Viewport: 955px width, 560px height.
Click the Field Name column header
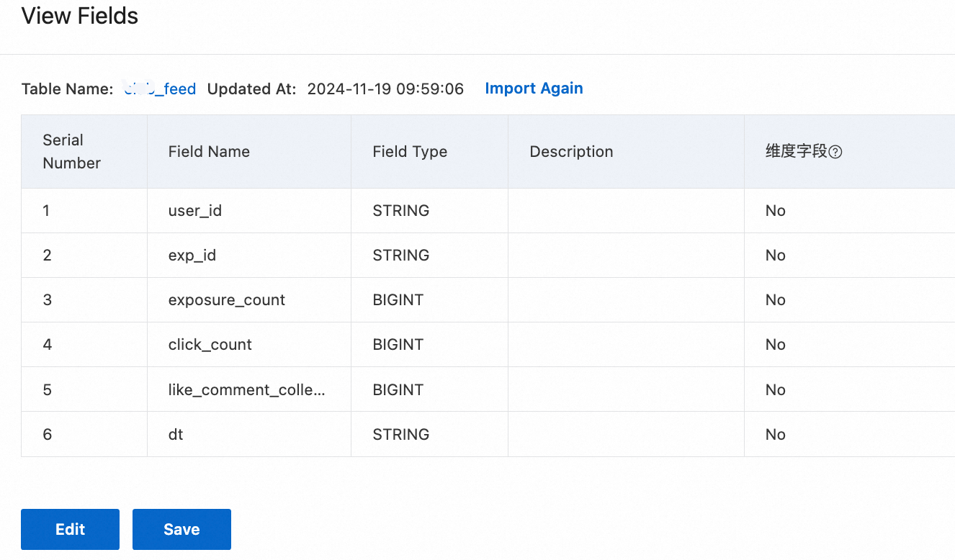tap(209, 152)
